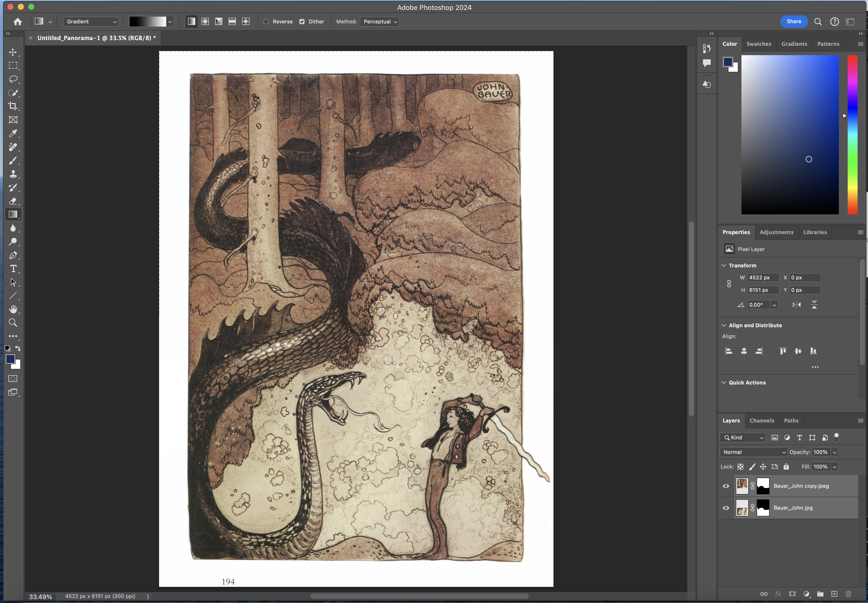Switch to the Patterns tab

(828, 44)
